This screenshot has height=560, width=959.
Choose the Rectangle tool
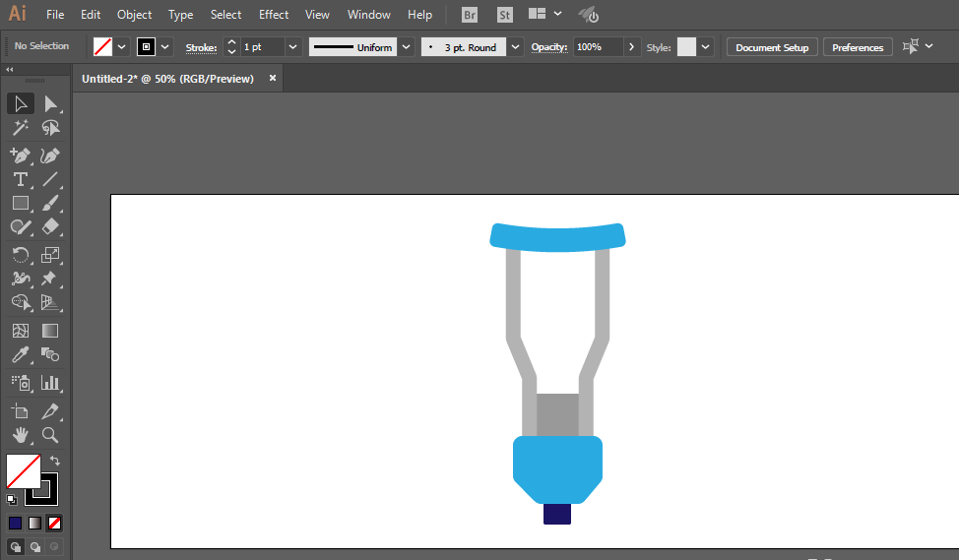(x=20, y=204)
